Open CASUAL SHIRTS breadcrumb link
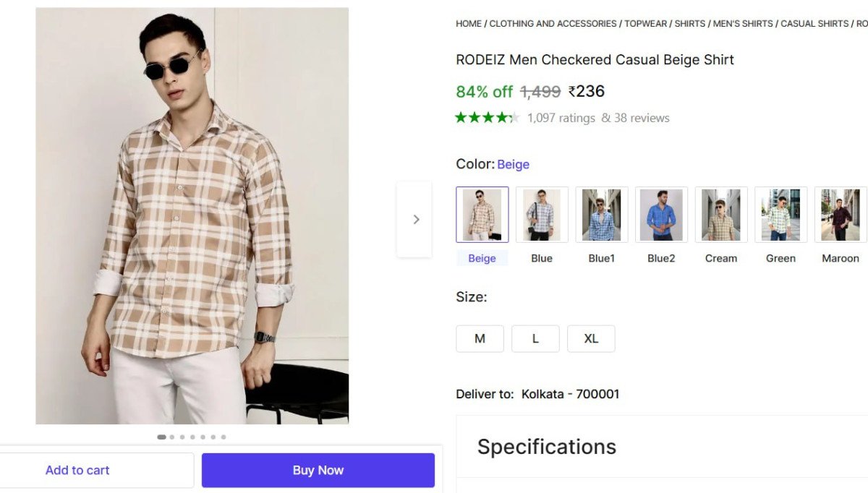This screenshot has width=868, height=493. click(814, 24)
